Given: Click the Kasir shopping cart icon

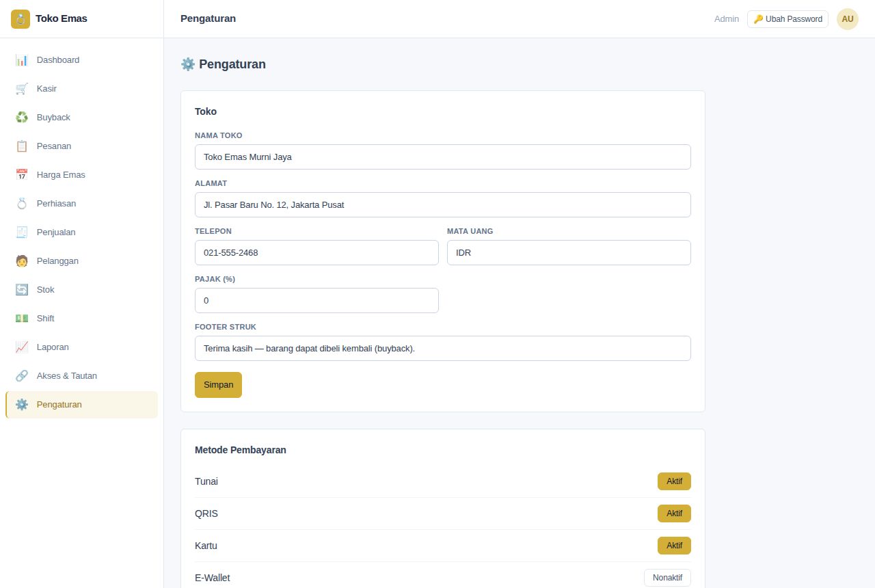Looking at the screenshot, I should coord(22,89).
